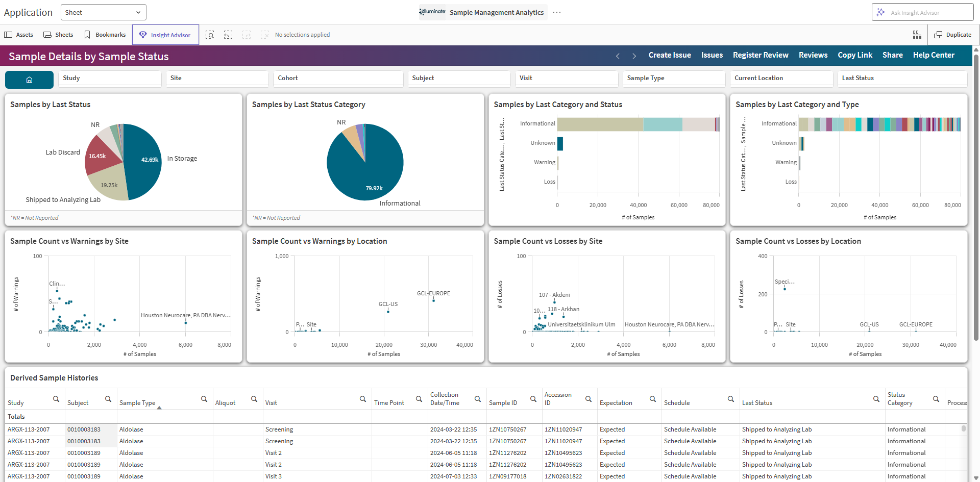The height and width of the screenshot is (482, 980).
Task: Click the Ask Insight Advisor field
Action: coord(922,12)
